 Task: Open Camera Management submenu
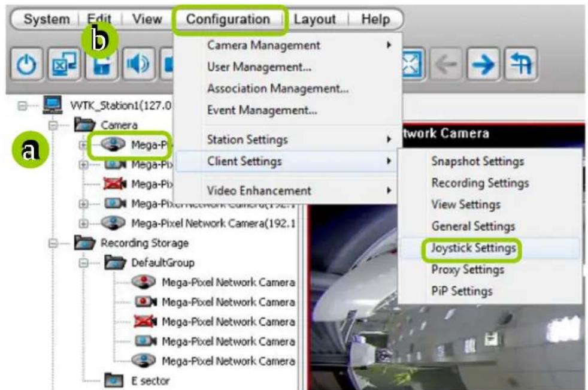pyautogui.click(x=289, y=45)
